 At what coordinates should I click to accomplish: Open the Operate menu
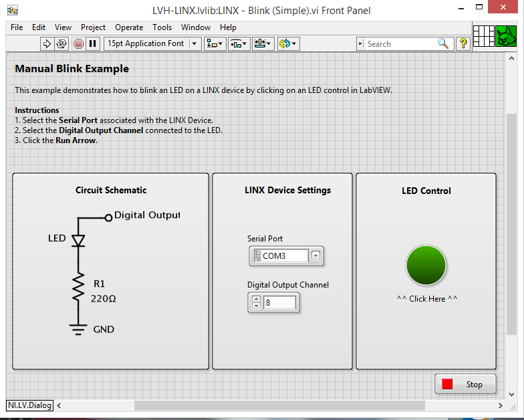(129, 27)
